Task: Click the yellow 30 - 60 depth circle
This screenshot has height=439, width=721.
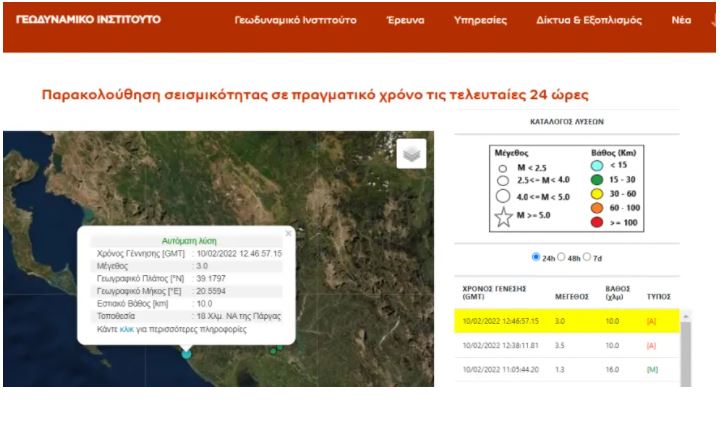Action: coord(595,193)
